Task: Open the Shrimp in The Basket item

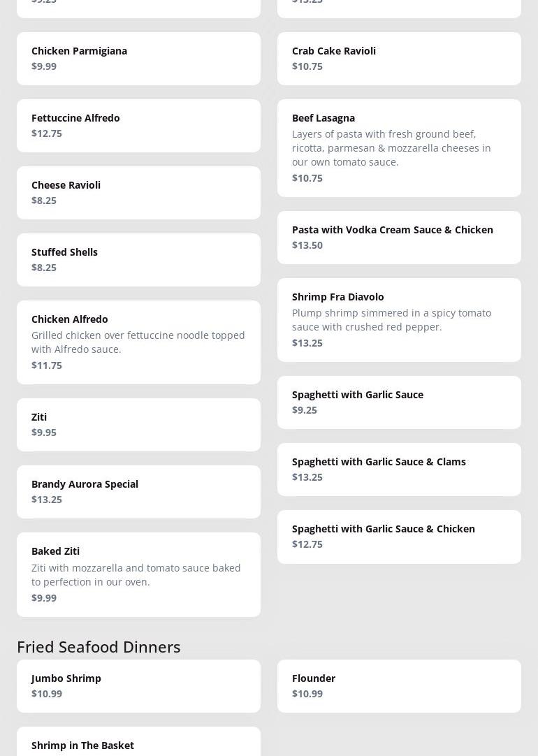Action: pos(138,745)
